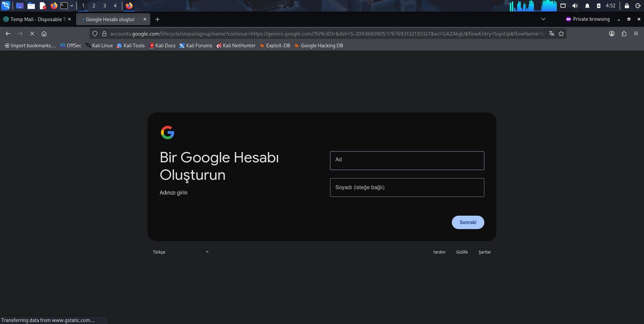Click the display settings tray icon
This screenshot has width=644, height=324.
click(563, 6)
